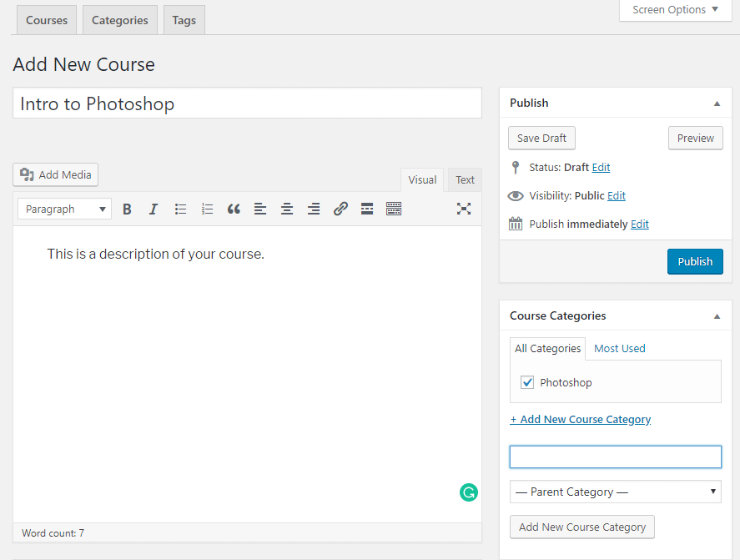Image resolution: width=740 pixels, height=560 pixels.
Task: Insert the Read More tag
Action: 367,209
